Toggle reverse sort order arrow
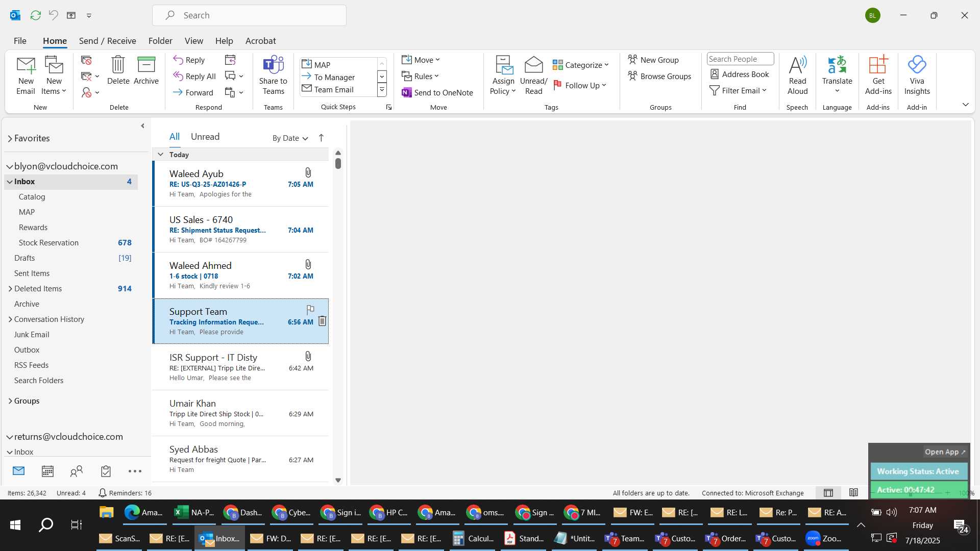Screen dimensions: 980x551 321,138
